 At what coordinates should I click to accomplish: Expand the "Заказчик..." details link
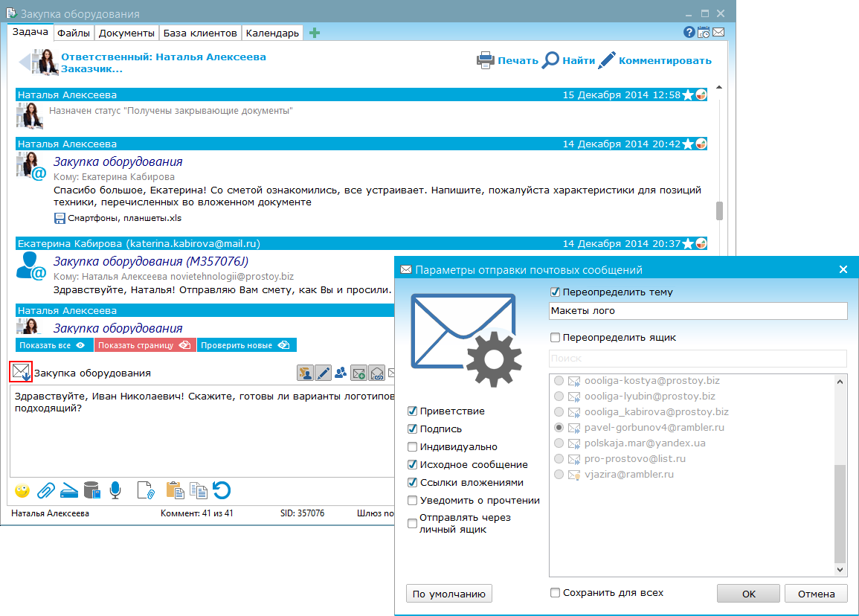point(91,68)
